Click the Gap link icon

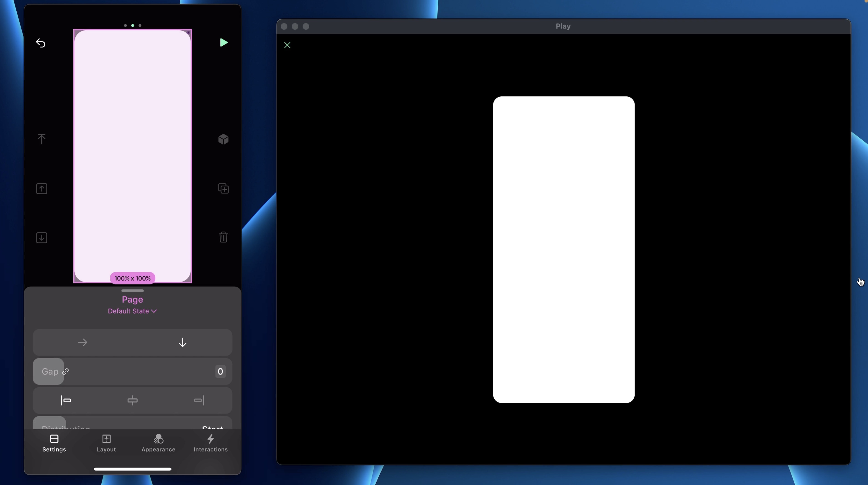[66, 371]
